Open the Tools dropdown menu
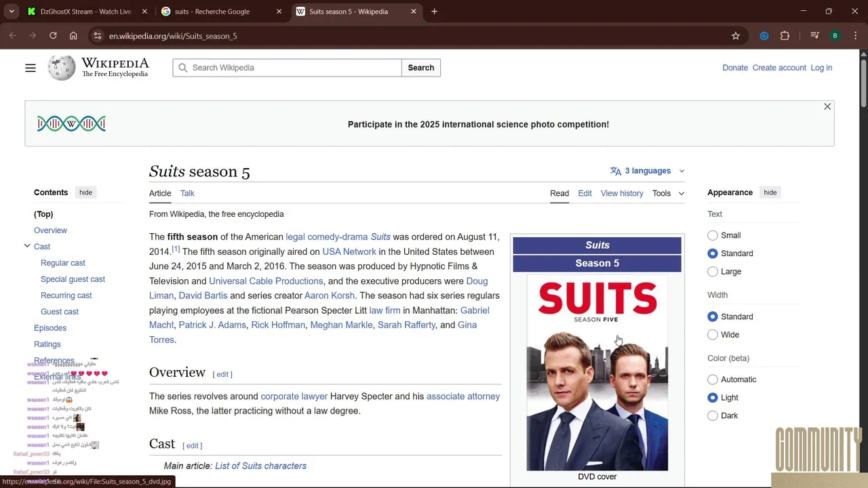This screenshot has width=868, height=488. click(668, 193)
